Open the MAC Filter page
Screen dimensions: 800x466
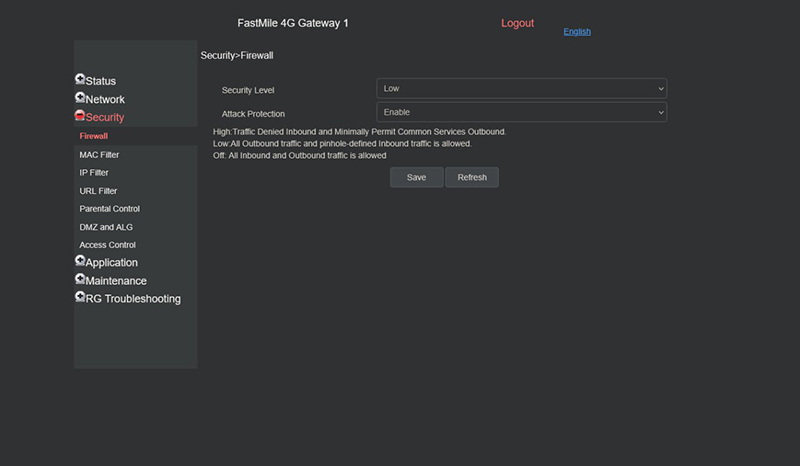(99, 155)
